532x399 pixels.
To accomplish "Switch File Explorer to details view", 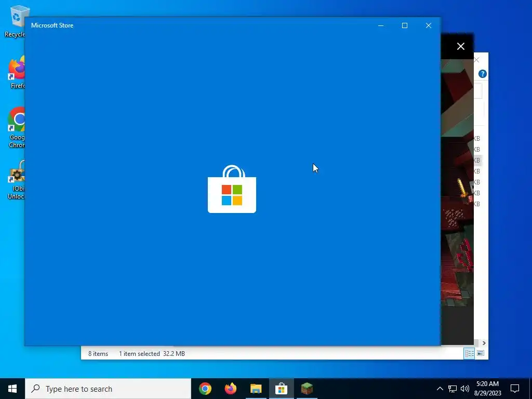I will pos(469,353).
